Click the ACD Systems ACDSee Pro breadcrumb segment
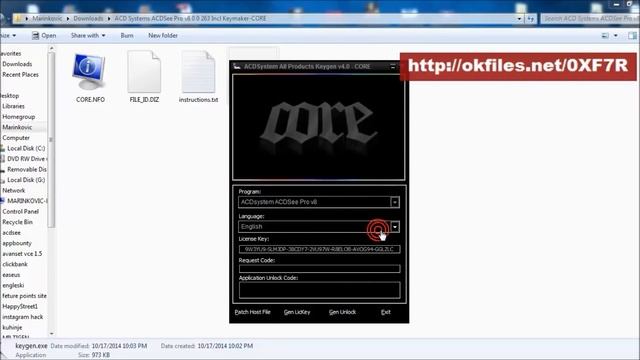Screen dimensions: 640x360 click(190, 19)
